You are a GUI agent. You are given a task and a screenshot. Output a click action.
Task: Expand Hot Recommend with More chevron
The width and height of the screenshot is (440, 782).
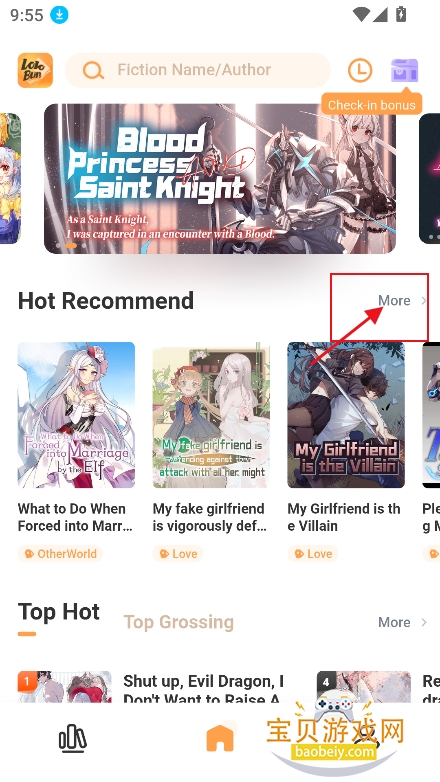tap(403, 300)
